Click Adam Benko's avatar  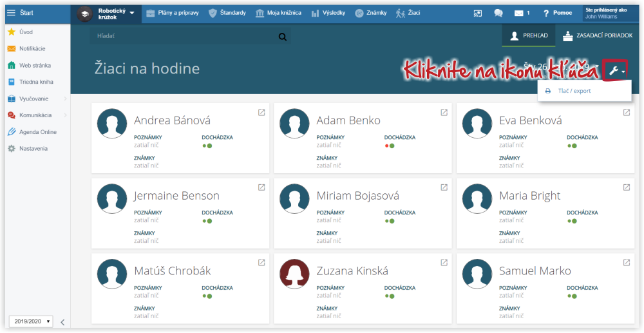point(294,124)
